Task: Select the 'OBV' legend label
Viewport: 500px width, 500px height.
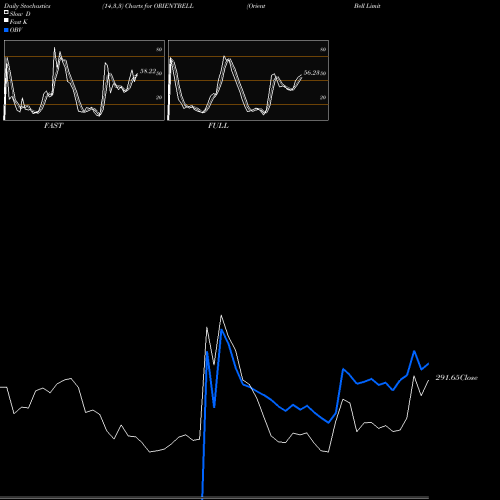Action: pos(16,30)
